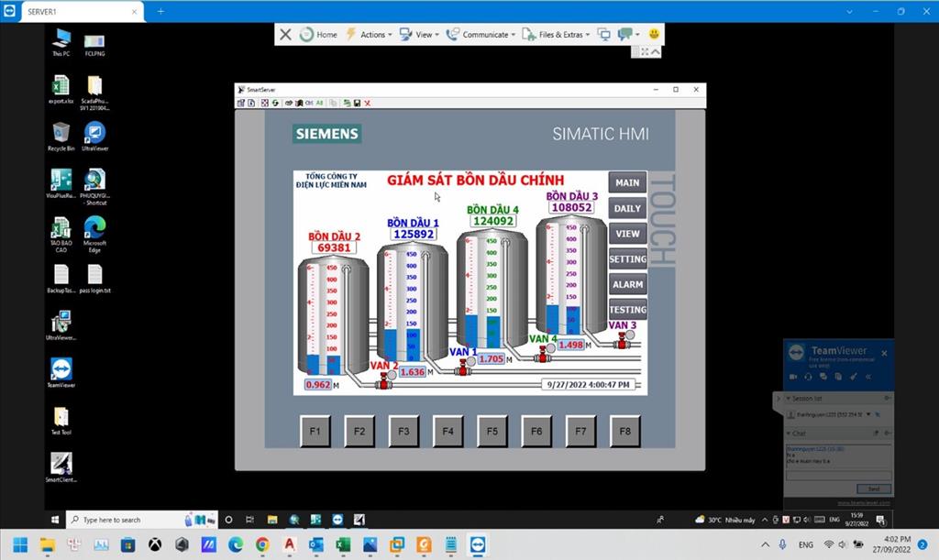Select the BỒN DẦU 3 value 108052
The width and height of the screenshot is (939, 560).
572,208
